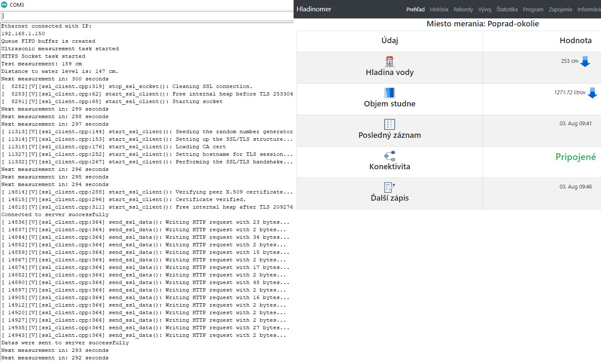Focus the serial monitor send input field
601x364 pixels.
tap(147, 16)
